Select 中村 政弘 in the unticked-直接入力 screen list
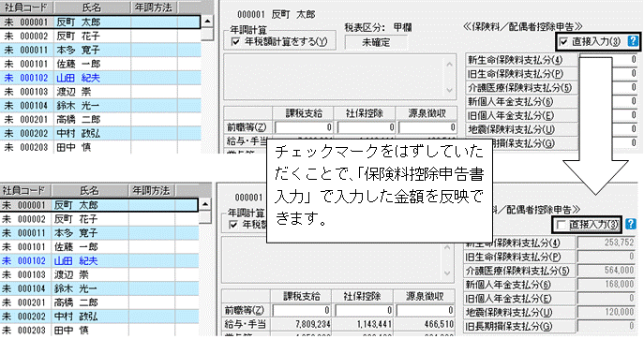644x339 pixels. pyautogui.click(x=99, y=317)
